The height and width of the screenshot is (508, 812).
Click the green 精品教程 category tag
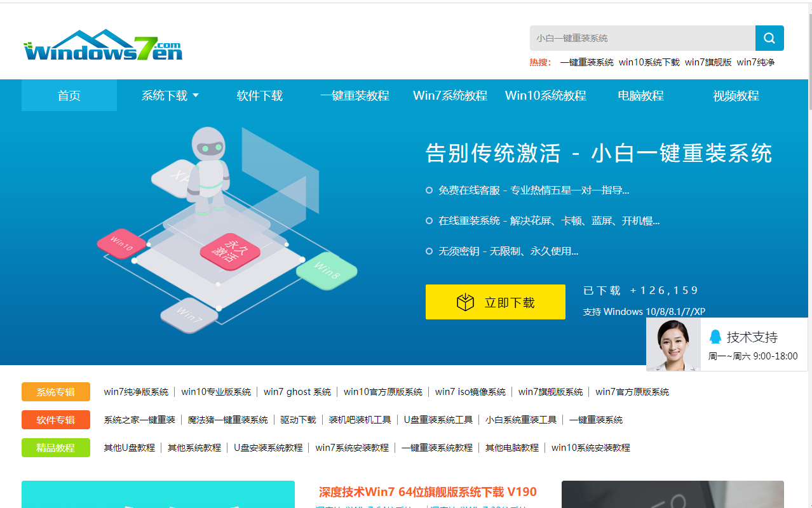(56, 448)
